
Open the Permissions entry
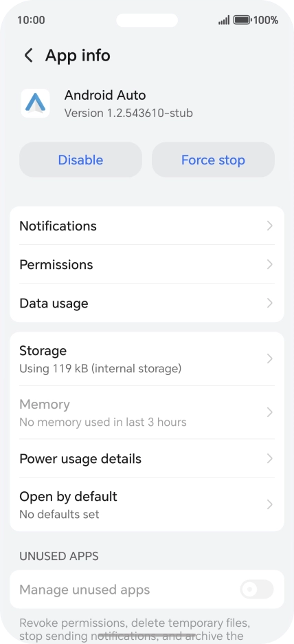pos(147,264)
